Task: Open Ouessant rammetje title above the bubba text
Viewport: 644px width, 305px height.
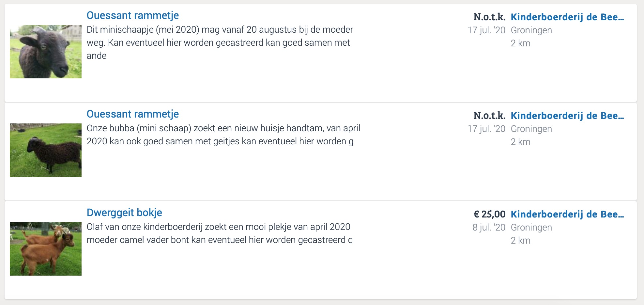Action: click(x=133, y=114)
